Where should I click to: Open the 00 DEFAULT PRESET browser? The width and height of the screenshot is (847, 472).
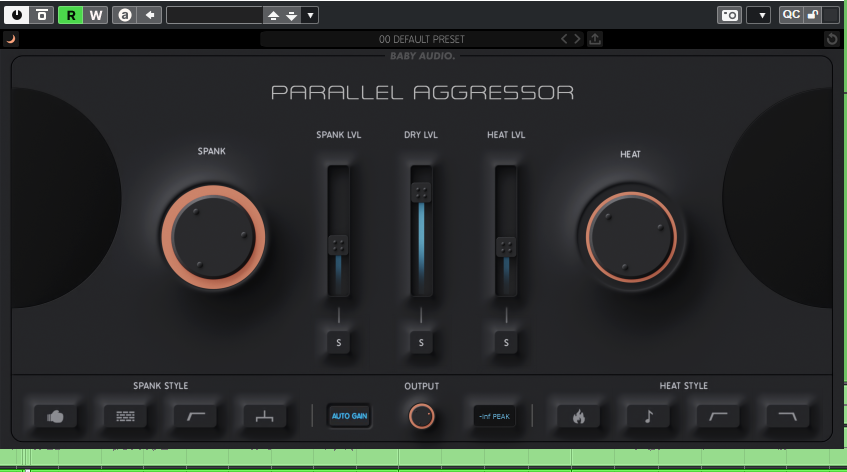click(421, 39)
